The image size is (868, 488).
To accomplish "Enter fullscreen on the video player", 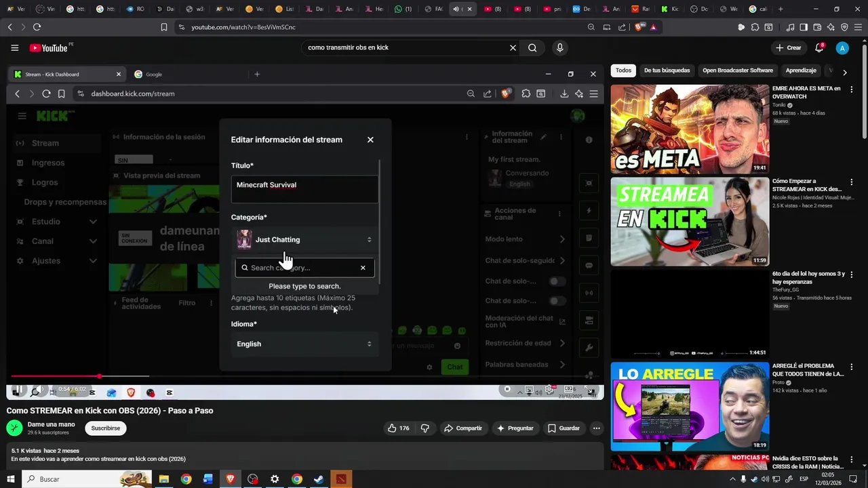I will point(591,390).
